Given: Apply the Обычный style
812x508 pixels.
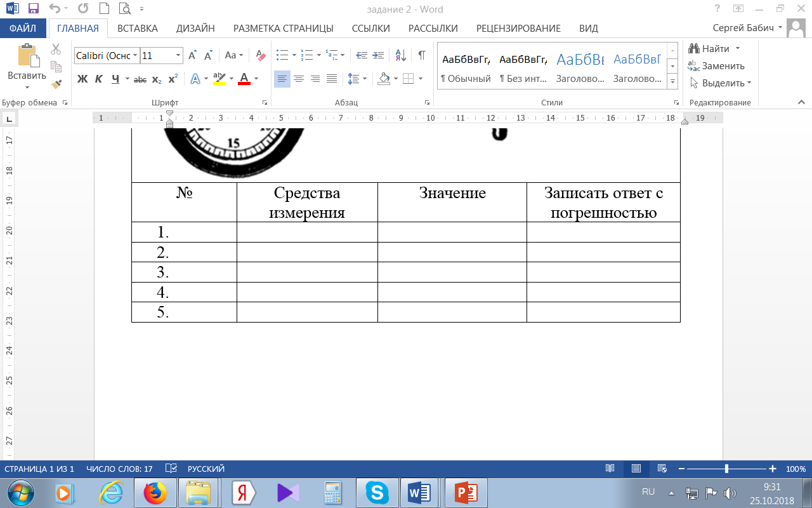Looking at the screenshot, I should [x=466, y=67].
